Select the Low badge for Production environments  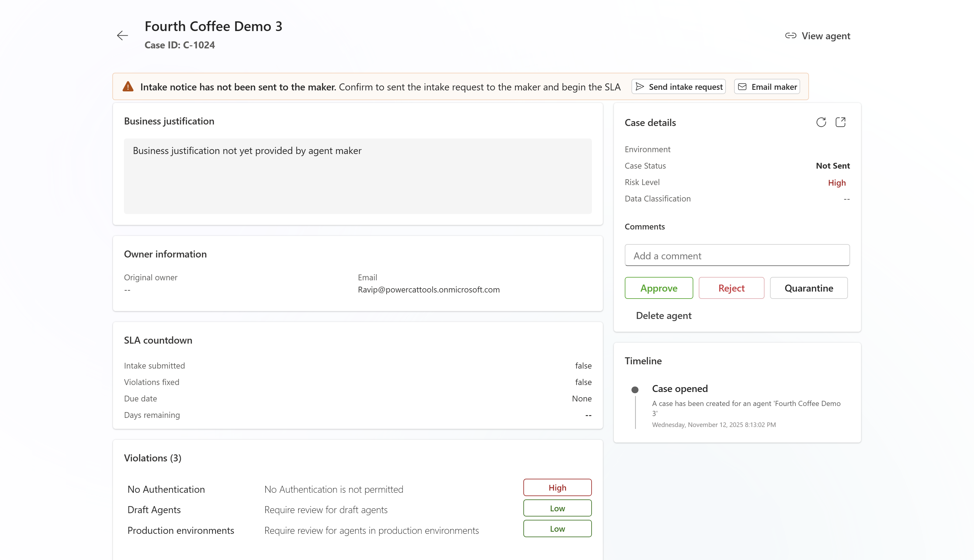(x=557, y=529)
